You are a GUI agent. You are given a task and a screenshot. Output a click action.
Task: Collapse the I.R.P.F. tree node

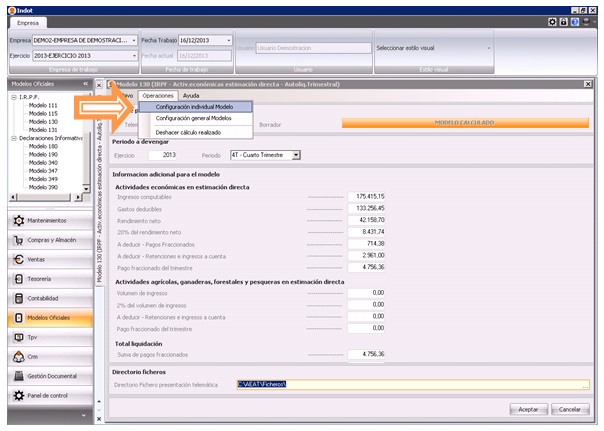pyautogui.click(x=12, y=97)
